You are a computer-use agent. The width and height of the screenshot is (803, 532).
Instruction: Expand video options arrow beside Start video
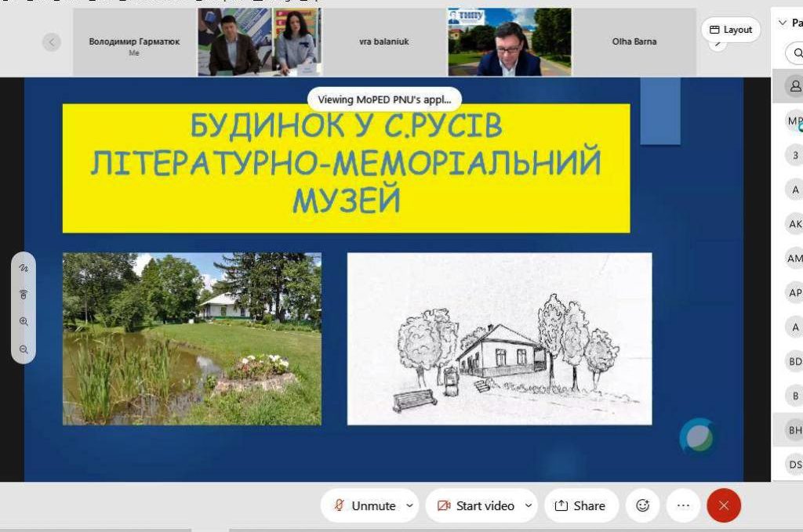(x=529, y=505)
